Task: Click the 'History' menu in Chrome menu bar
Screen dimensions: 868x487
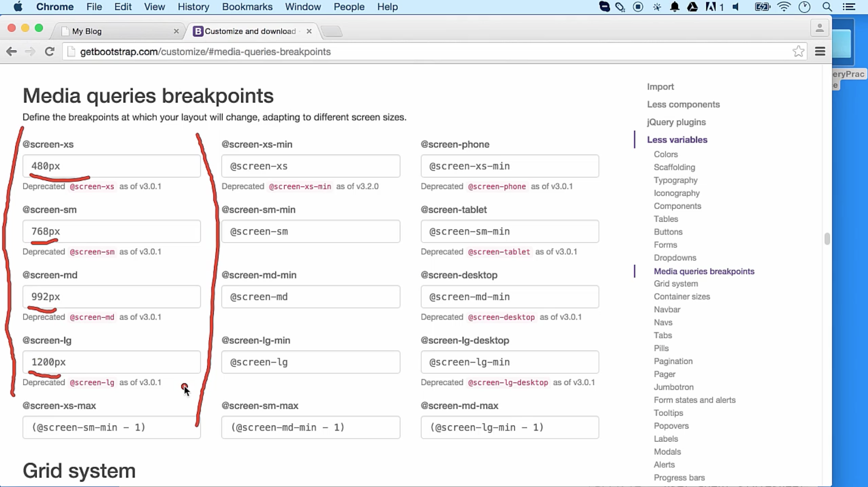Action: click(x=193, y=6)
